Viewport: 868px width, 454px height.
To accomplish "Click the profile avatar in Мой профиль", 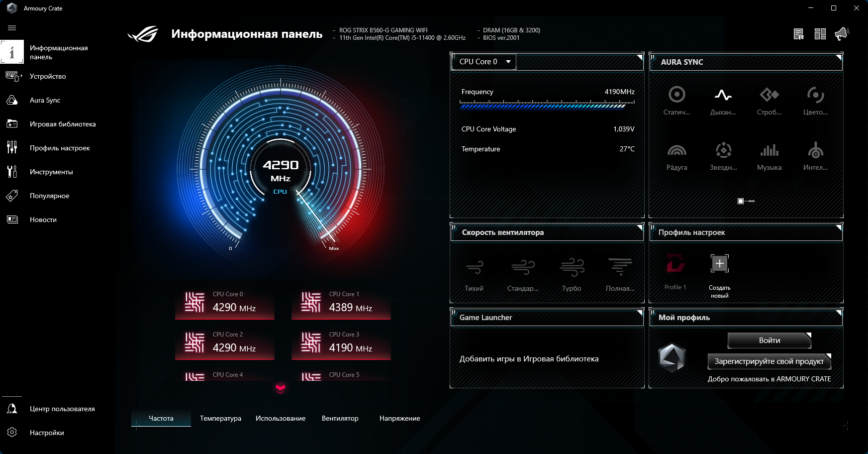I will pyautogui.click(x=672, y=358).
